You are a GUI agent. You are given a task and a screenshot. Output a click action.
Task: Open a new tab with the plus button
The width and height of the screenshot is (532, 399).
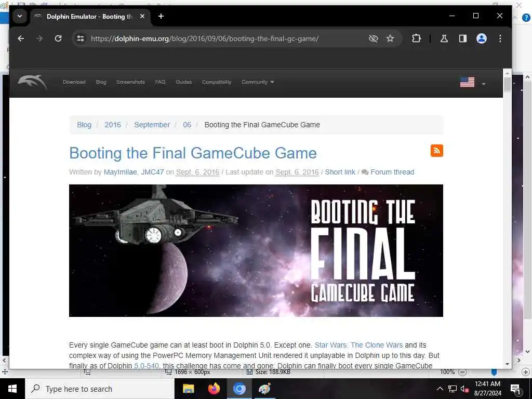click(x=161, y=16)
